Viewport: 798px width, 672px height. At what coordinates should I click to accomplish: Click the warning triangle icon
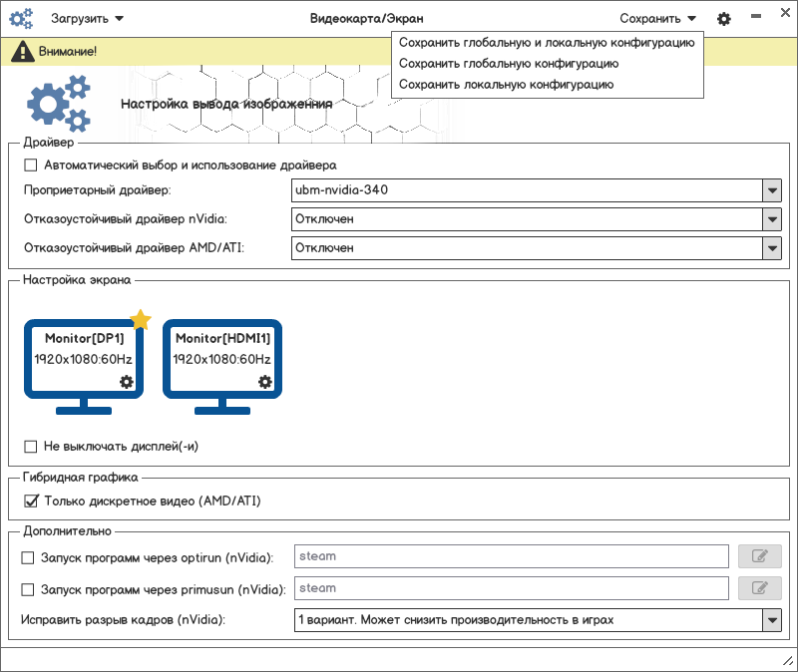22,52
